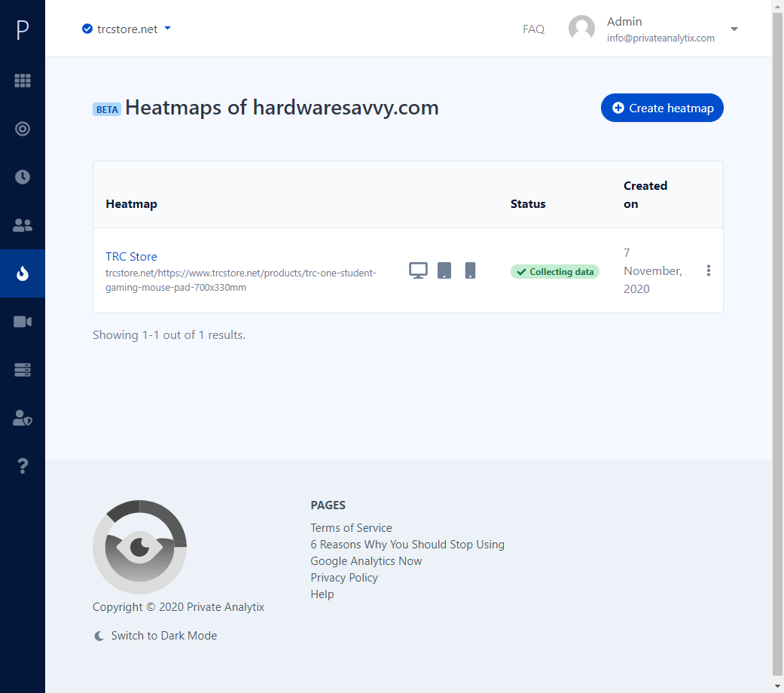Open the dashboard grid icon in sidebar

23,81
